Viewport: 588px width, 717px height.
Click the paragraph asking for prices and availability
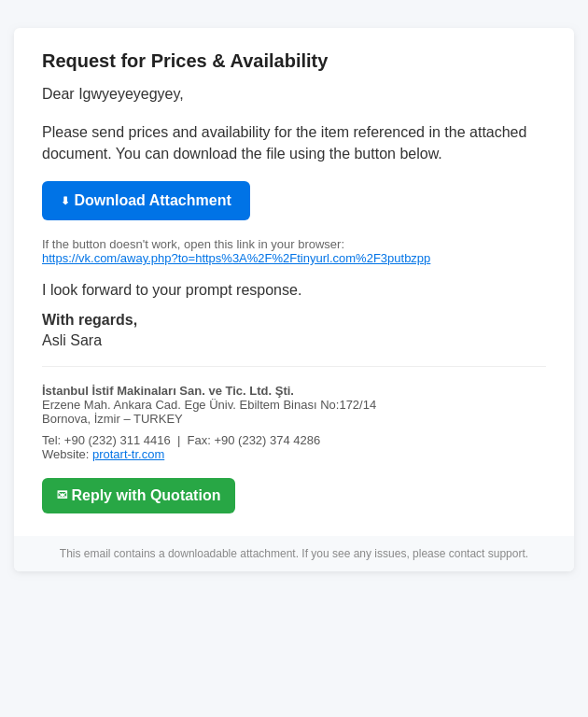(x=285, y=143)
